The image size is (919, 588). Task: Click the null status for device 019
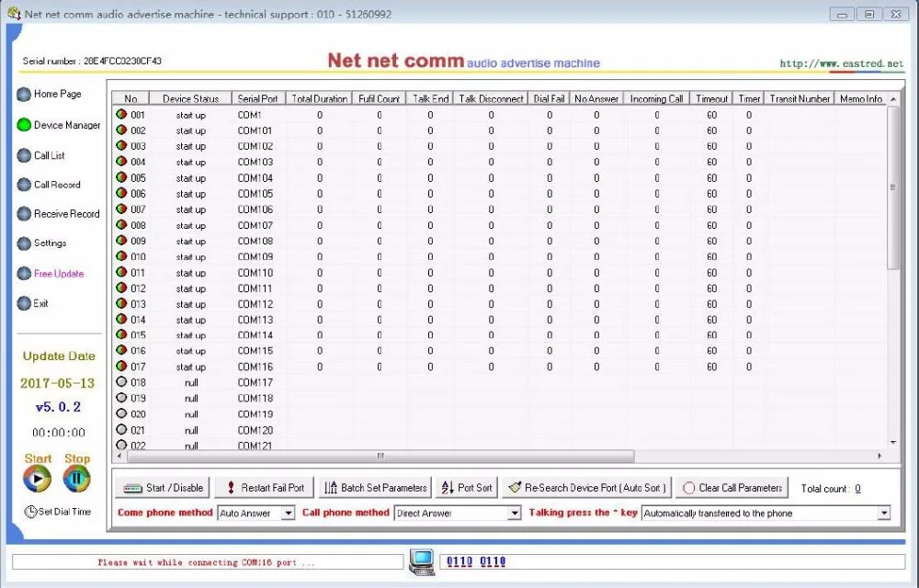pos(191,398)
